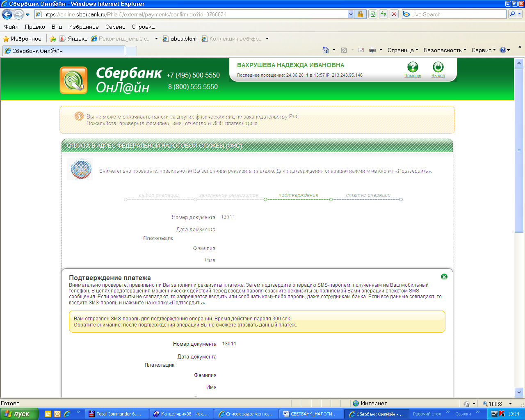Open the zoom level 100% control
This screenshot has width=525, height=420.
[x=497, y=404]
